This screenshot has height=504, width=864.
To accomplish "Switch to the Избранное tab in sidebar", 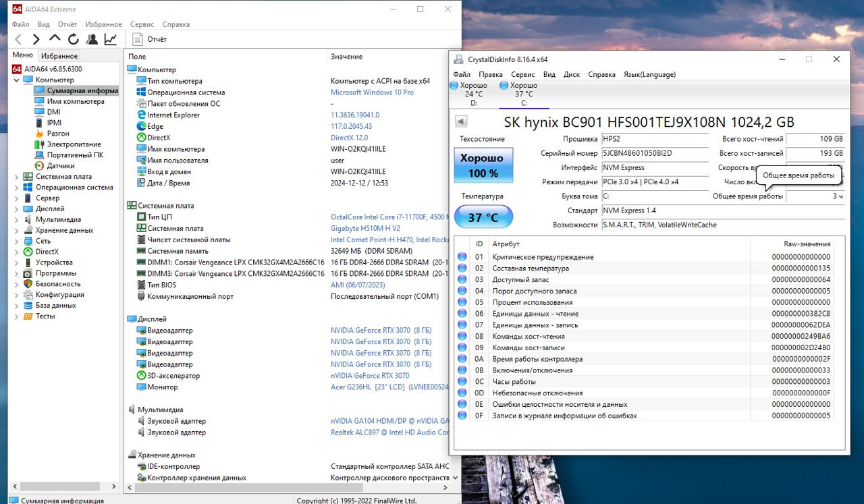I will point(59,56).
